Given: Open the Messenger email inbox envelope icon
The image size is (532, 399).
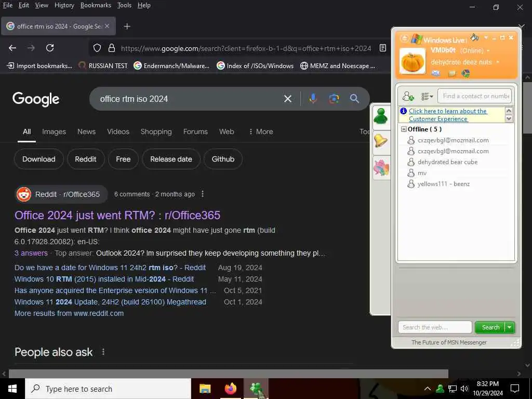Looking at the screenshot, I should [436, 73].
